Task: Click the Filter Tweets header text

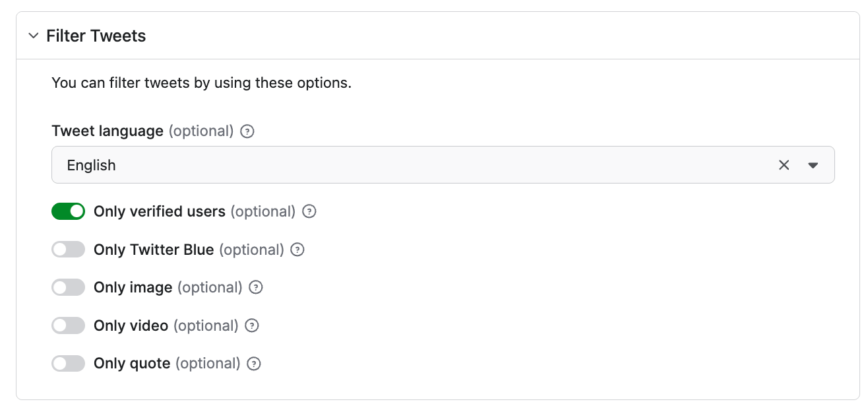Action: [x=95, y=35]
